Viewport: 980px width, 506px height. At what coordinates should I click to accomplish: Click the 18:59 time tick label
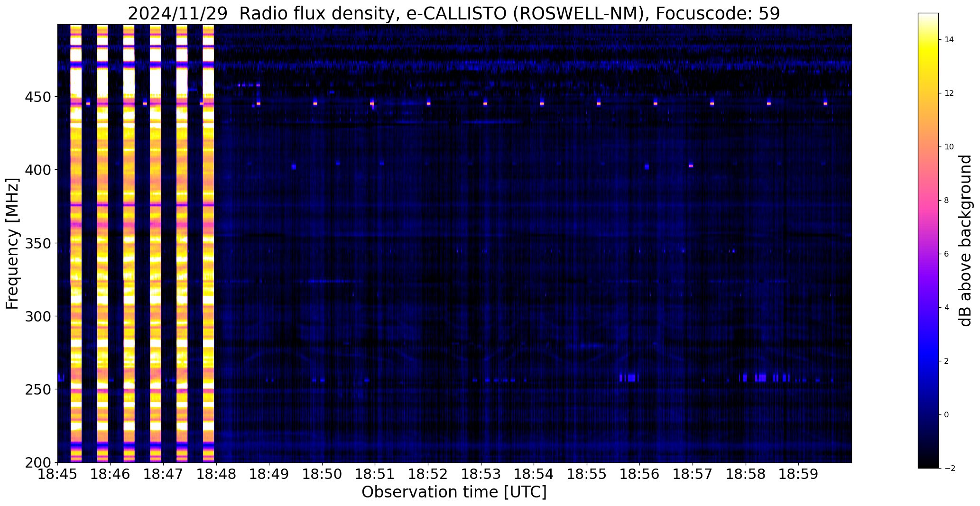[799, 474]
